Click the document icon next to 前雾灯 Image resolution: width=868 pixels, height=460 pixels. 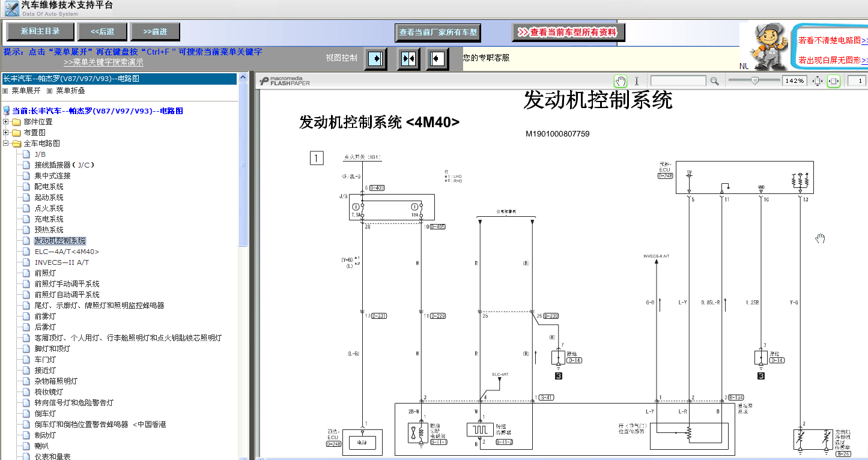click(x=26, y=316)
